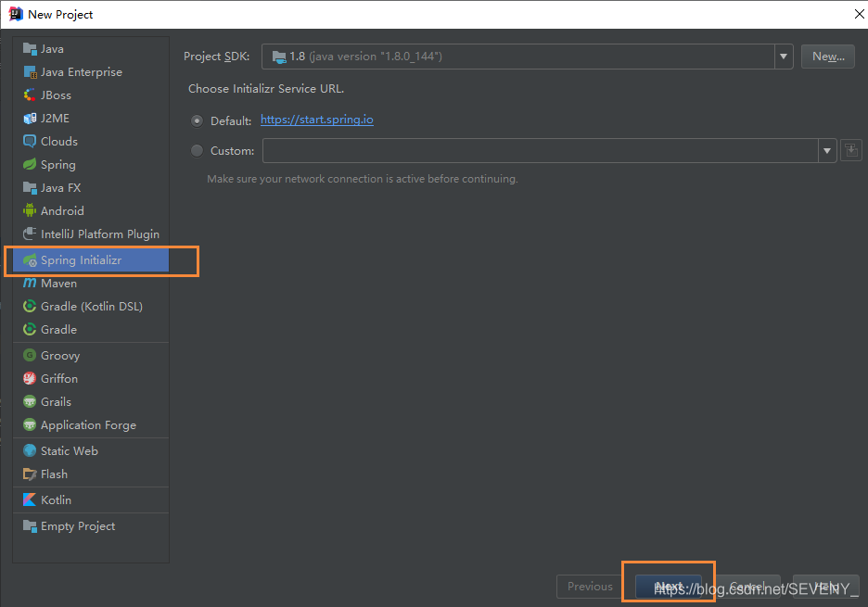Select the 'Application Forge' label
Image resolution: width=868 pixels, height=607 pixels.
[x=89, y=425]
